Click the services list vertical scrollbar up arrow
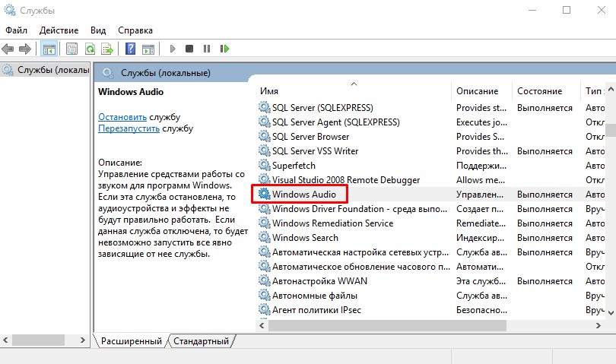This screenshot has height=364, width=616. [x=611, y=89]
